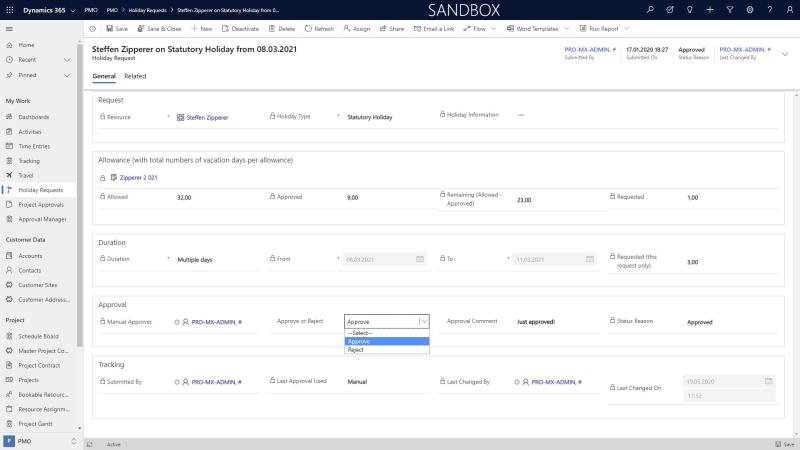This screenshot has width=800, height=450.
Task: Choose the --Select-- option in the dropdown
Action: click(360, 333)
